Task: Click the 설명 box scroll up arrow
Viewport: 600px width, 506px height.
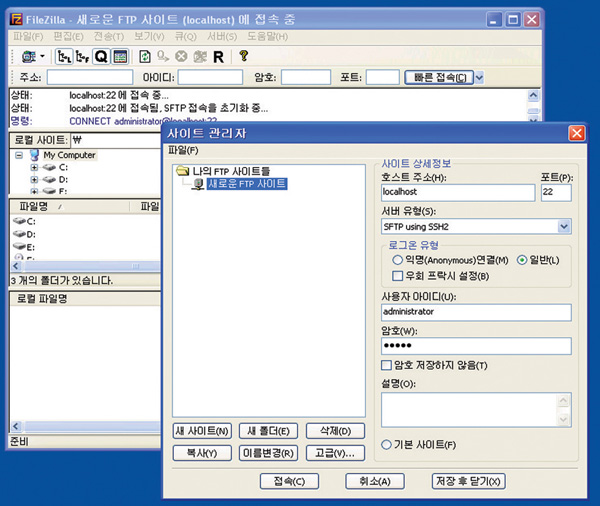Action: tap(564, 401)
